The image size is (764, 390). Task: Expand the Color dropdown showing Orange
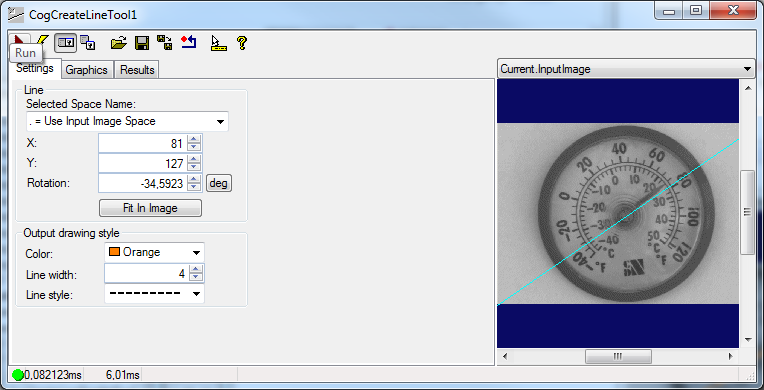tap(196, 253)
